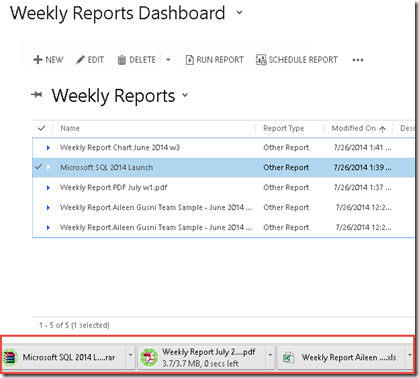Open the Weekly Reports Dashboard selector dropdown
Image resolution: width=419 pixels, height=378 pixels.
(239, 13)
